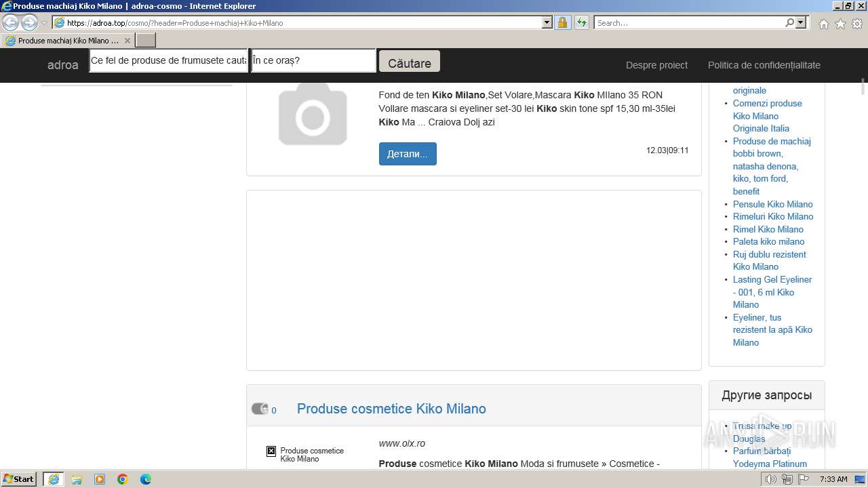This screenshot has width=868, height=488.
Task: Click the comments toggle icon showing 0
Action: 260,409
